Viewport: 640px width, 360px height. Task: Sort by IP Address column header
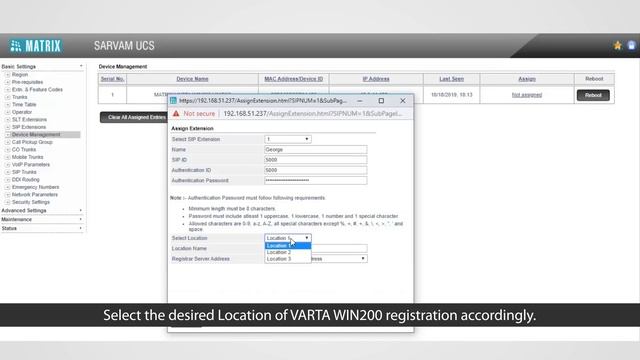tap(376, 79)
